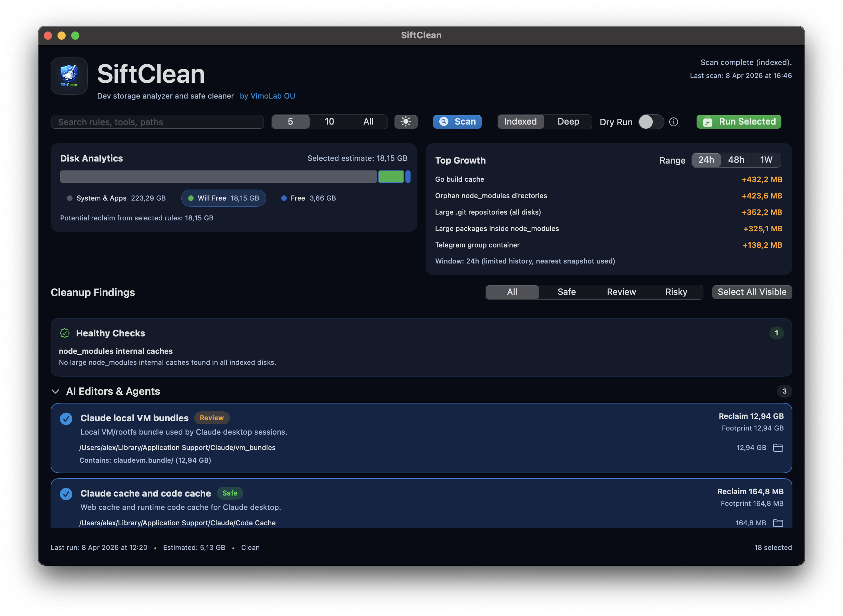Click Reclaim 12,94 GB text
Screen dimensions: 843x616
(751, 416)
